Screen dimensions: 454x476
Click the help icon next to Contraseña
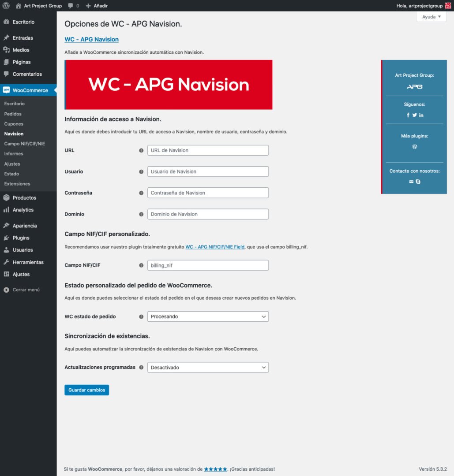[141, 193]
